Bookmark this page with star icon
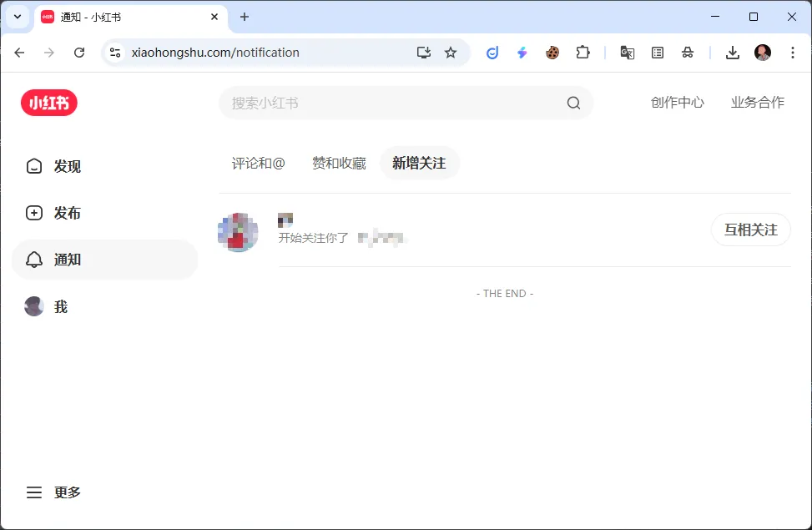Screen dimensions: 812x530 click(x=451, y=53)
